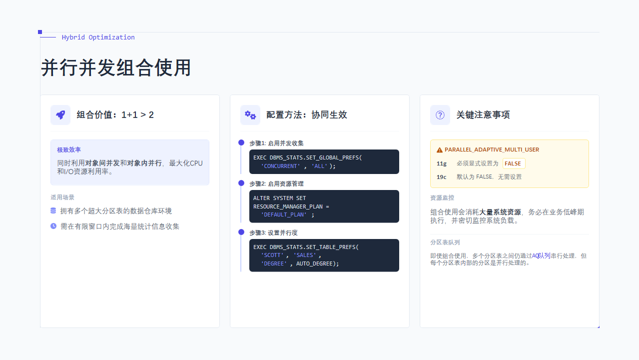Image resolution: width=639 pixels, height=360 pixels.
Task: Click the clock icon before 需在有限窗口内
Action: point(53,226)
